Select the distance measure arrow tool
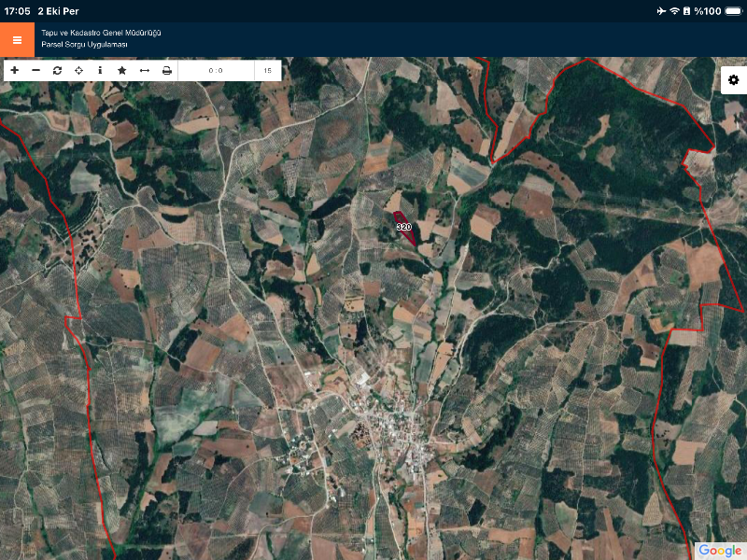 tap(145, 70)
